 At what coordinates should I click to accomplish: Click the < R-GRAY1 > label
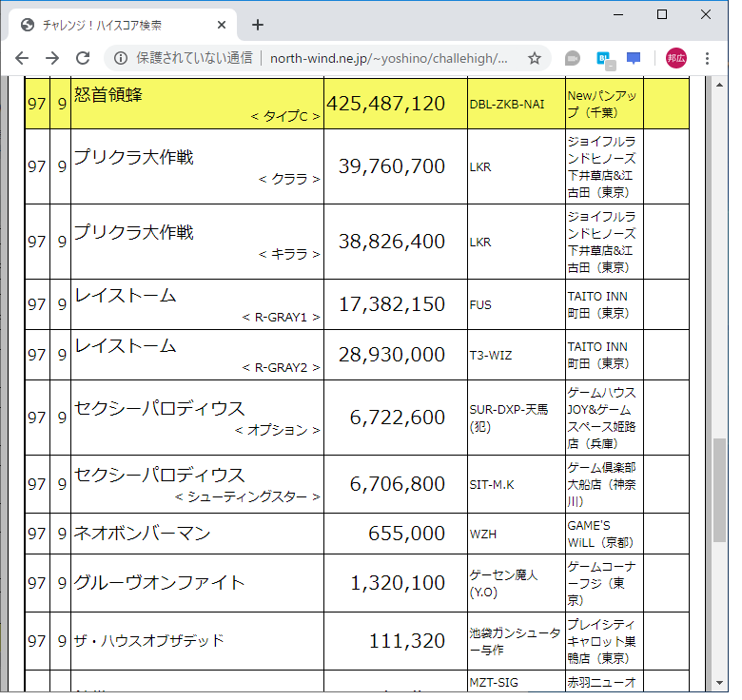(281, 318)
